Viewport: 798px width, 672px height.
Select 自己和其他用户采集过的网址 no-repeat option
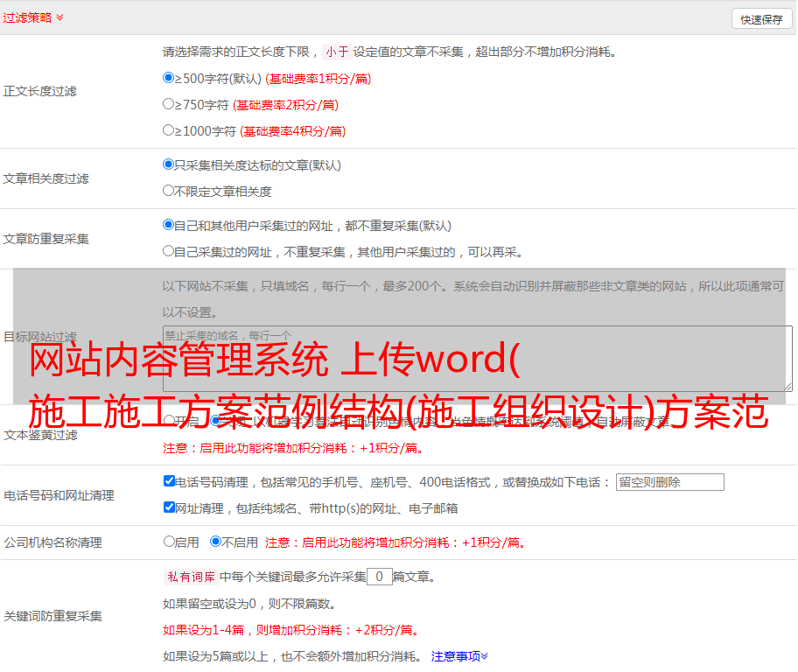[168, 225]
